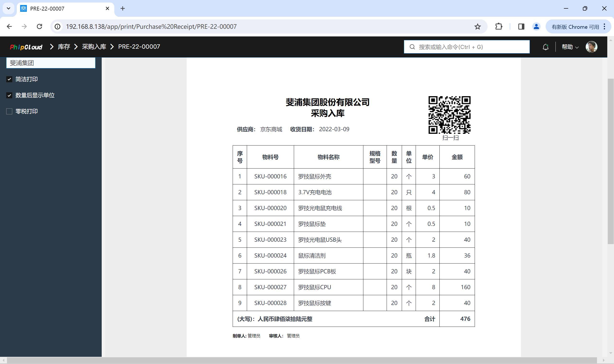Click SKU-000023 cell
The image size is (614, 364).
coord(270,240)
